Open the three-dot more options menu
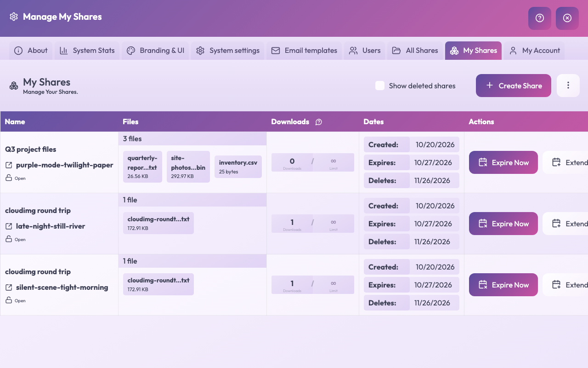The image size is (588, 368). click(568, 86)
